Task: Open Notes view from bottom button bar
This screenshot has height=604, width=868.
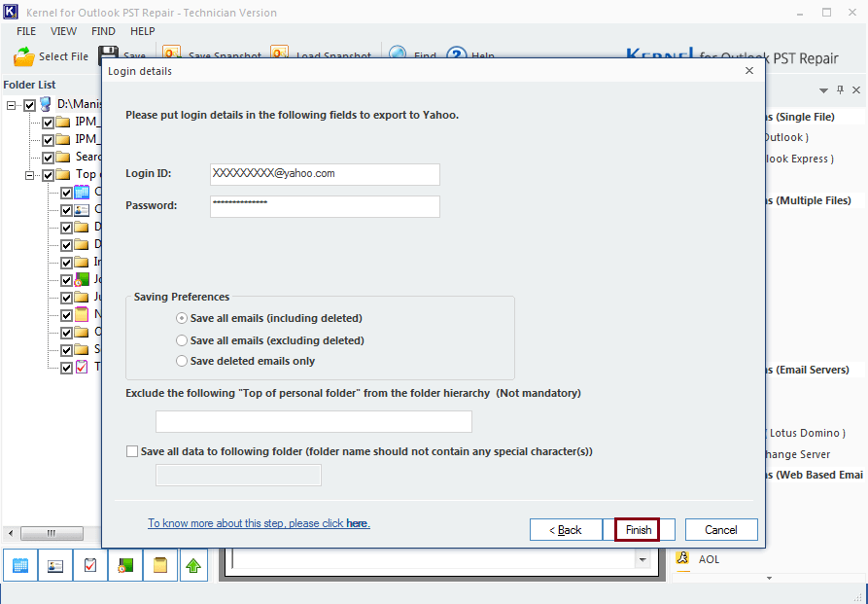Action: click(x=160, y=565)
